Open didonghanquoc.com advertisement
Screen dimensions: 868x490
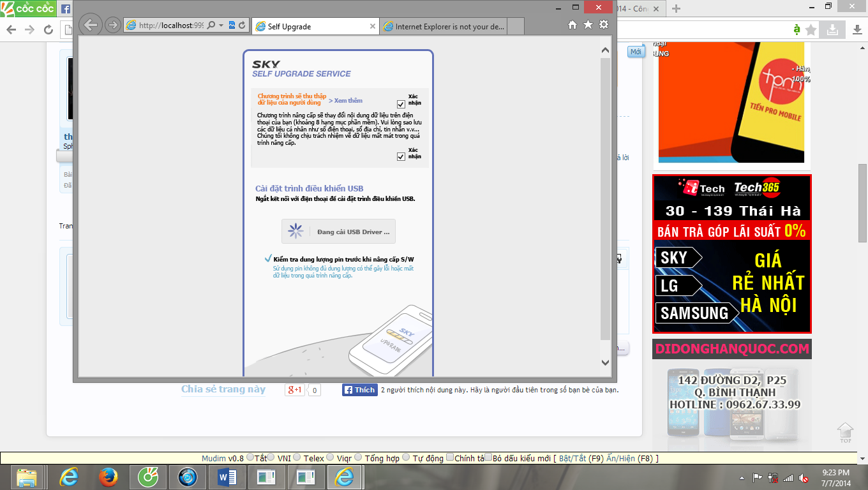point(731,396)
